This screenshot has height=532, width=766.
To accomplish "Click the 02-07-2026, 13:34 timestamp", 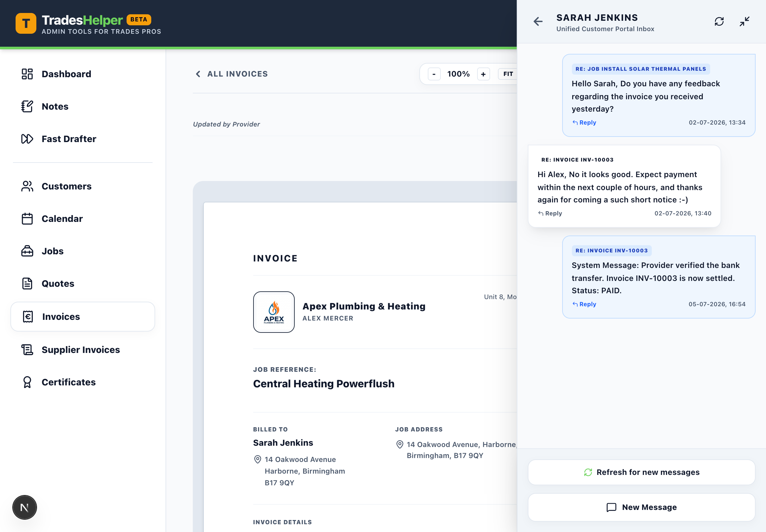I will (717, 122).
